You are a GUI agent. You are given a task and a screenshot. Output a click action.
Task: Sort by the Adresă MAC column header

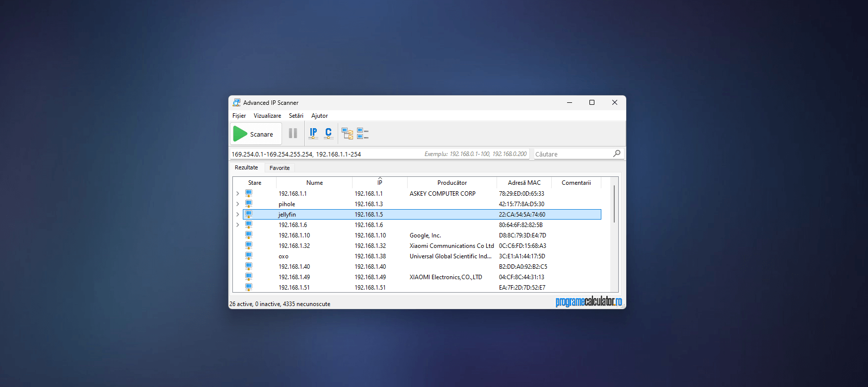[524, 183]
